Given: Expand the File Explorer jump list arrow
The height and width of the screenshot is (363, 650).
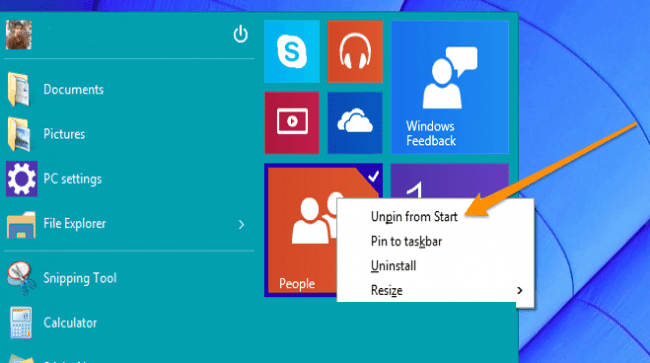Looking at the screenshot, I should tap(241, 224).
